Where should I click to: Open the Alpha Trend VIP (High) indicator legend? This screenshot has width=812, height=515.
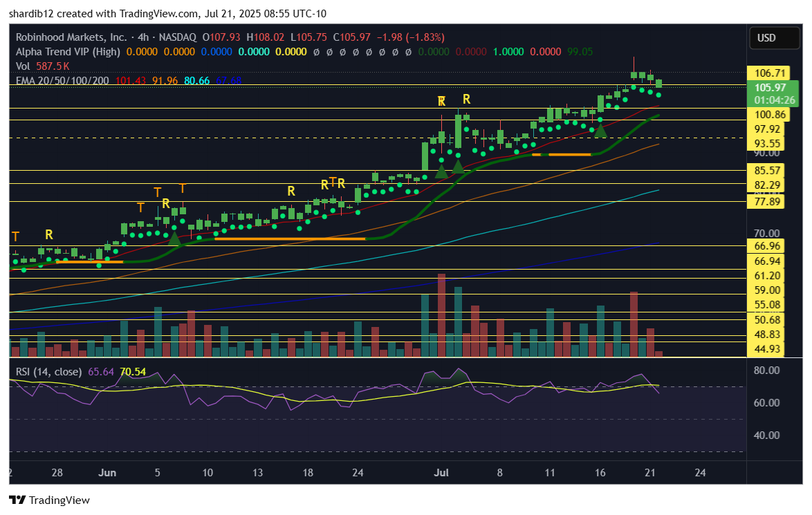tap(68, 52)
